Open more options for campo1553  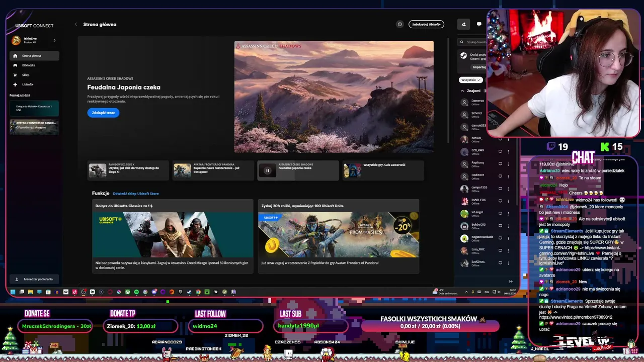coord(508,189)
